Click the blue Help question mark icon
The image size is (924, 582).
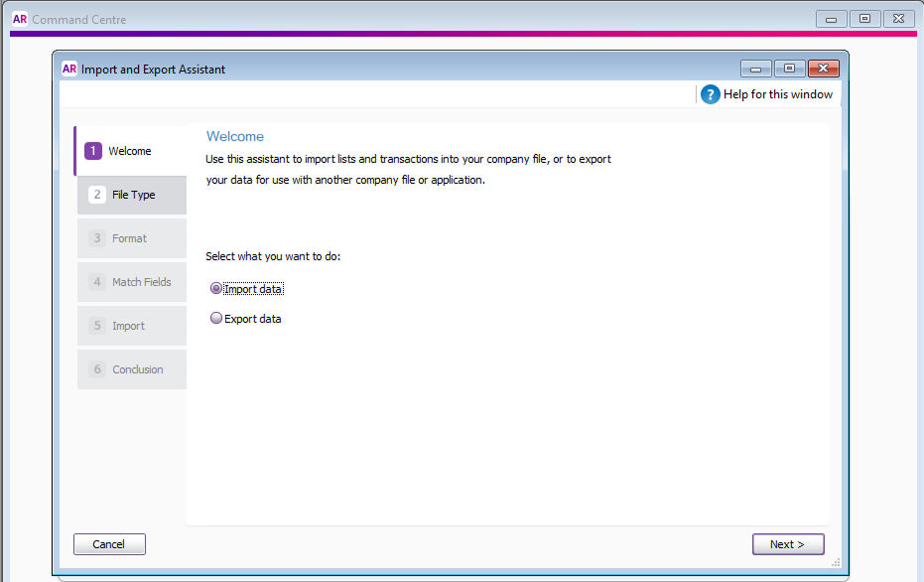click(x=710, y=94)
